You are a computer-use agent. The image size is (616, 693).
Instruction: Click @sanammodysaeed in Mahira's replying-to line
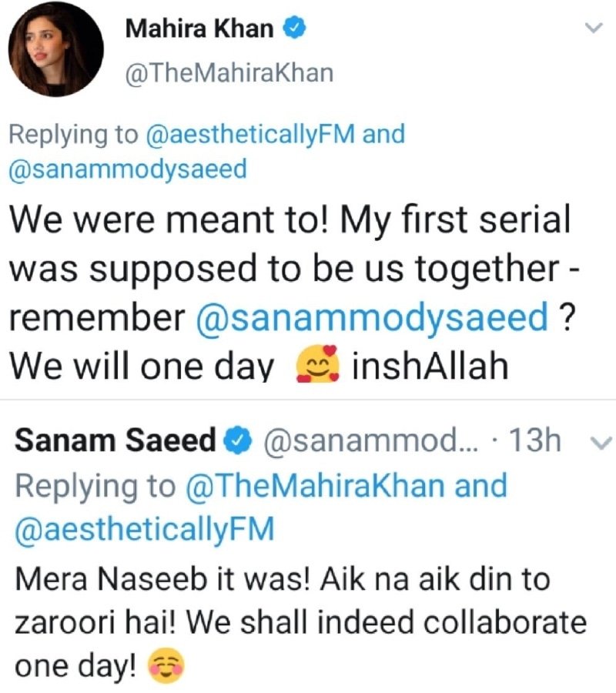pos(128,169)
